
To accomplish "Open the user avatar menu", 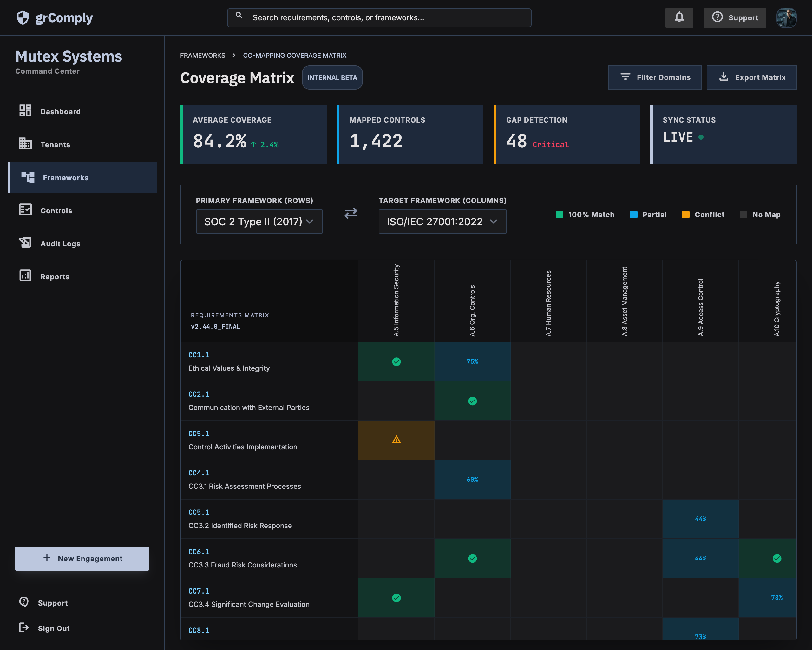I will (786, 17).
